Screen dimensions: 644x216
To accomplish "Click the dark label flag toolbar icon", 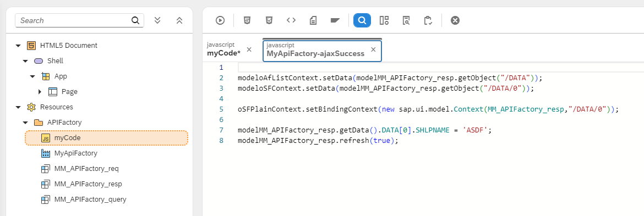I will coord(335,20).
